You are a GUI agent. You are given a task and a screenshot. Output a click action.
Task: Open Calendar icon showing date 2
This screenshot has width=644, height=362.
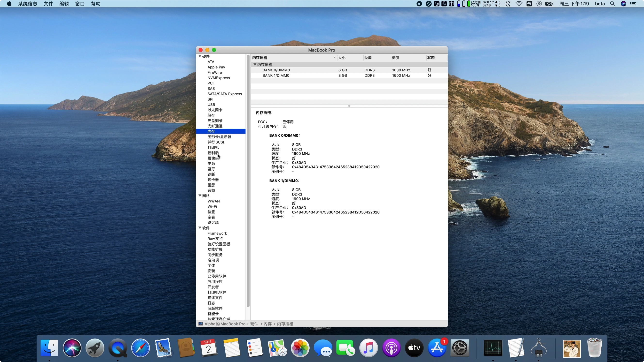209,347
